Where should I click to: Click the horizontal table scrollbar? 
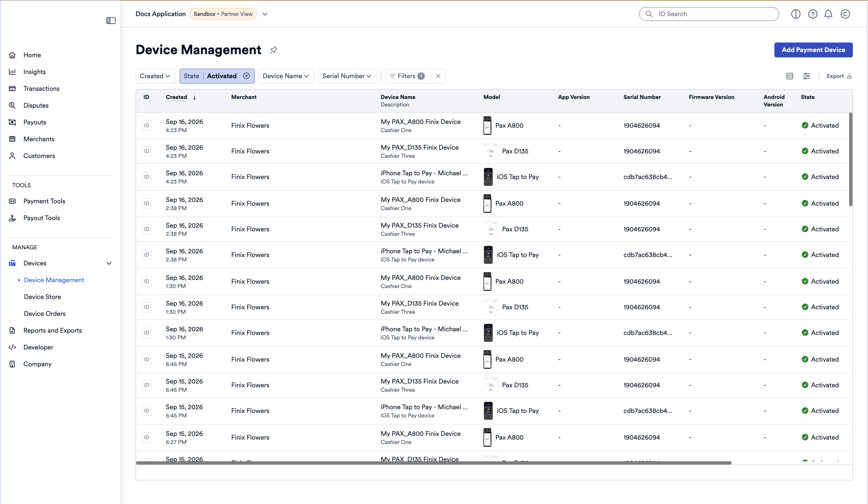click(x=433, y=463)
